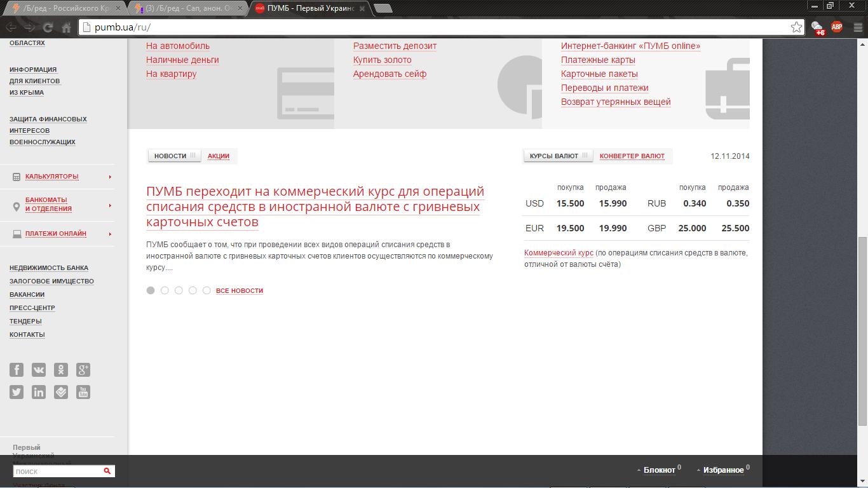The height and width of the screenshot is (488, 868).
Task: Go forward with the browser forward arrow
Action: (29, 27)
